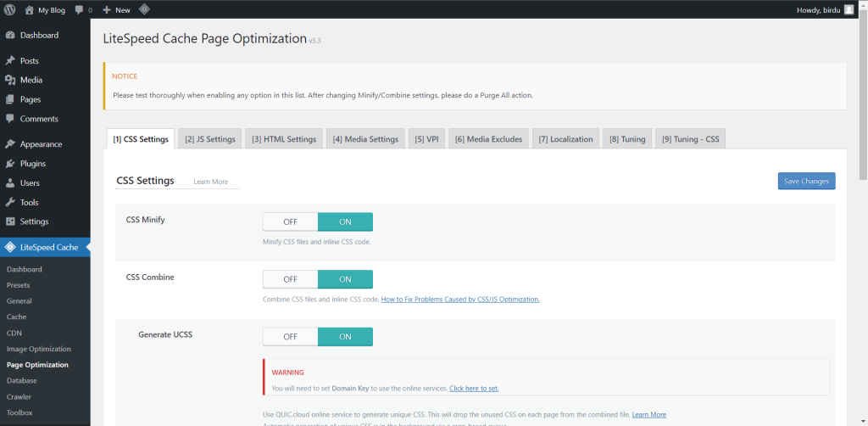The image size is (868, 426).
Task: Click the Tools wrench icon
Action: [10, 202]
